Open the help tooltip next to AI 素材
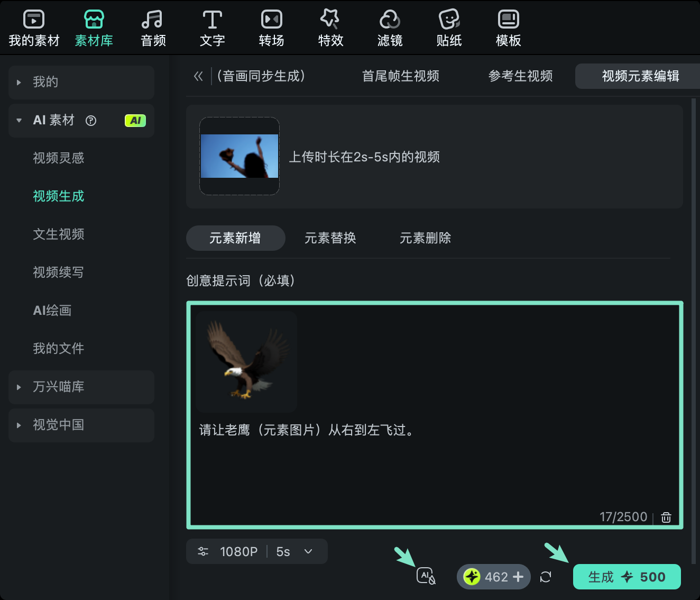This screenshot has height=600, width=700. coord(91,121)
